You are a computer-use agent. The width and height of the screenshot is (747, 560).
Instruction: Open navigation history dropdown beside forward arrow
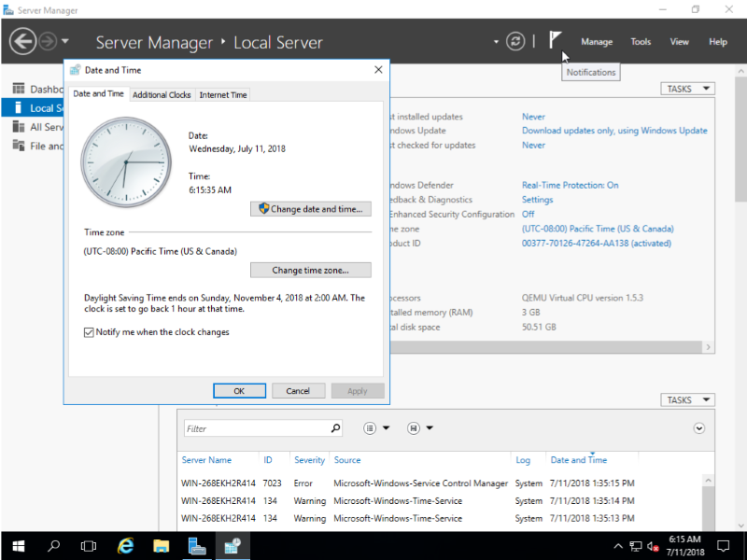65,41
